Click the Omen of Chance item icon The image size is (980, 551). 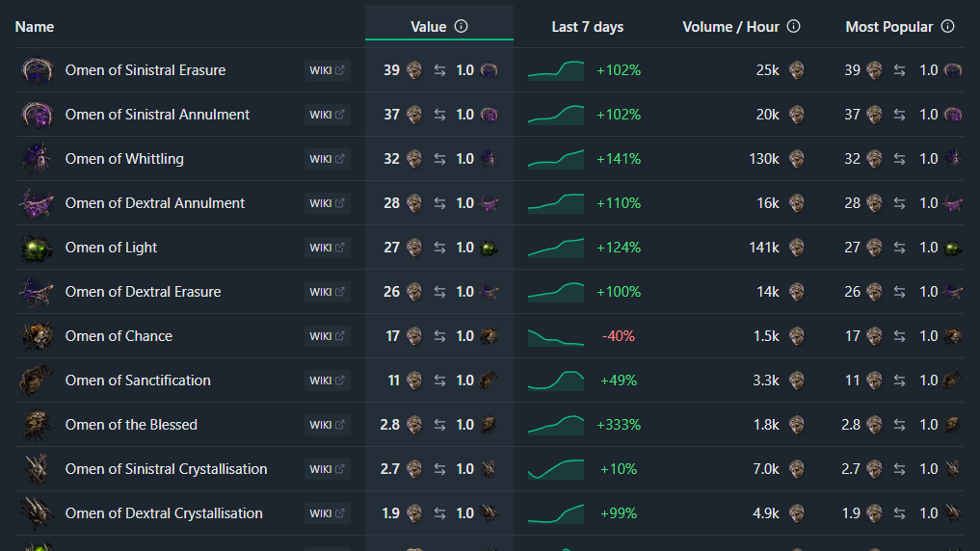tap(37, 336)
